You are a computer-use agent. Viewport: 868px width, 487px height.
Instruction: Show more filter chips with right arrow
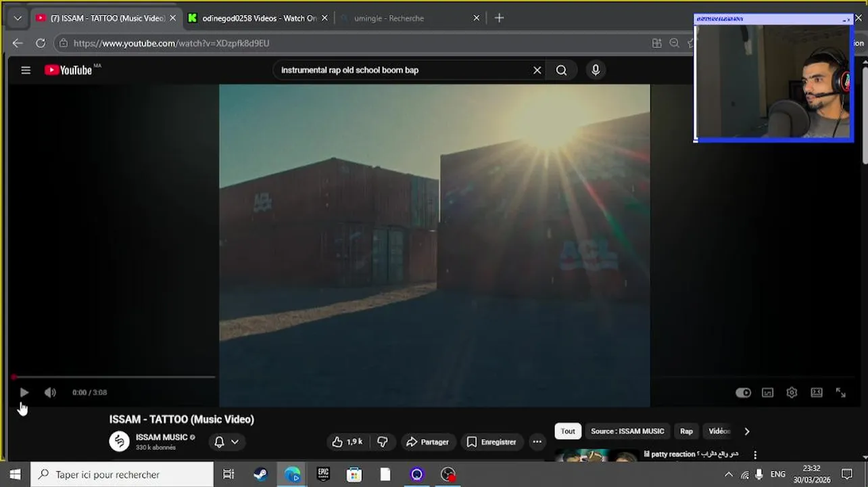click(x=747, y=431)
